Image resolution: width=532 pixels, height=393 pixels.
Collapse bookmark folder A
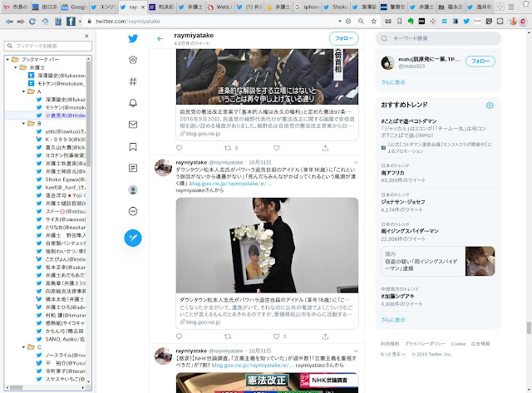point(24,91)
